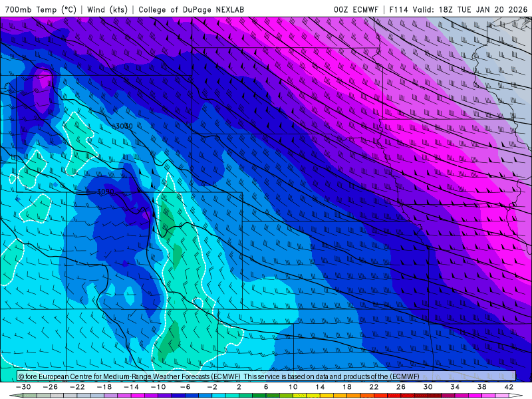Click the "00Z ECMWF" model run label
Screen dimensions: 532x399
coord(356,9)
